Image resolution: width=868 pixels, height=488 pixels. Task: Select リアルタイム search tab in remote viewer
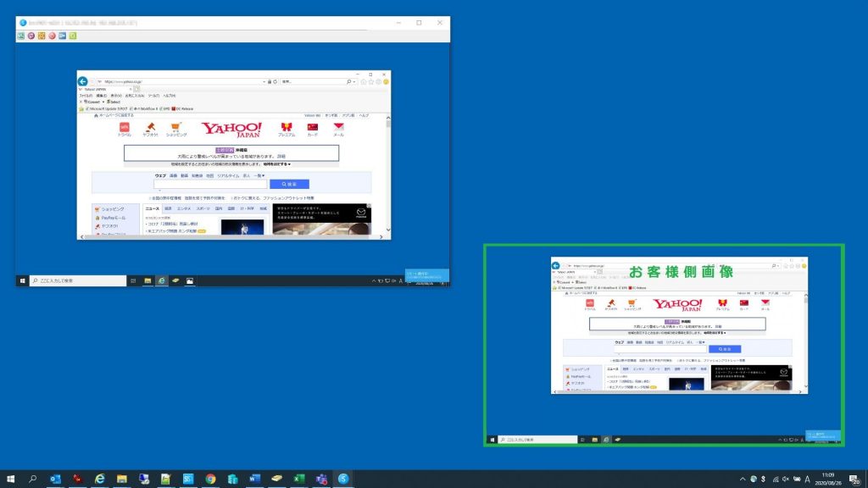(x=228, y=176)
